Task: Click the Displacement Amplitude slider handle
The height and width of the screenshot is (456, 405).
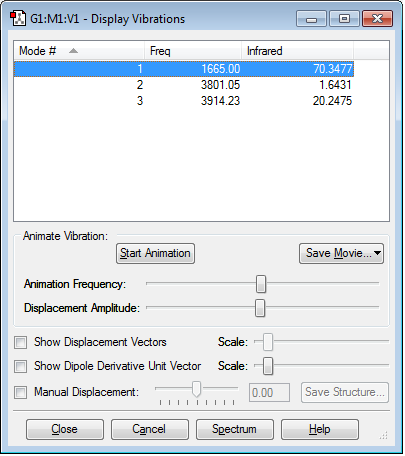Action: [260, 308]
